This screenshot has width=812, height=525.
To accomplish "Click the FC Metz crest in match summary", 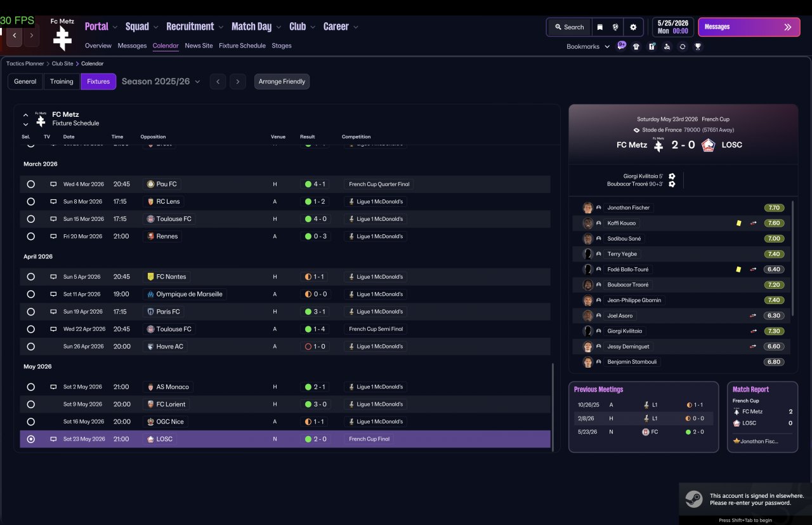I will pyautogui.click(x=658, y=145).
